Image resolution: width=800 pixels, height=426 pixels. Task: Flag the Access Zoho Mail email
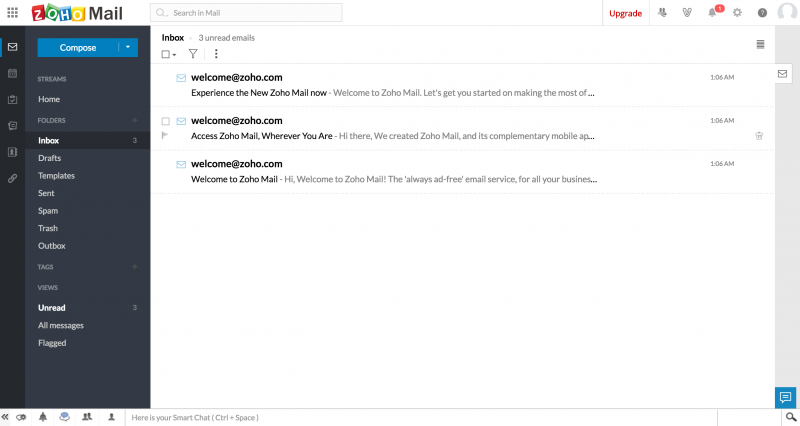pos(165,135)
